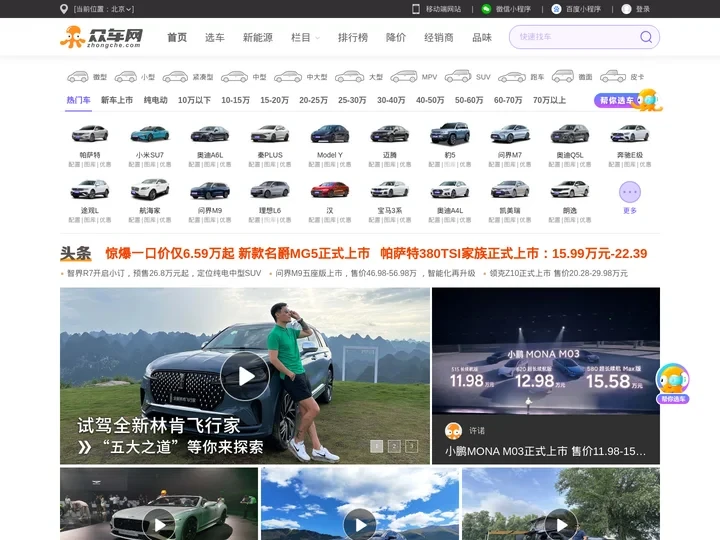The image size is (720, 540).
Task: Switch to the 新车上市 tab
Action: pyautogui.click(x=117, y=100)
